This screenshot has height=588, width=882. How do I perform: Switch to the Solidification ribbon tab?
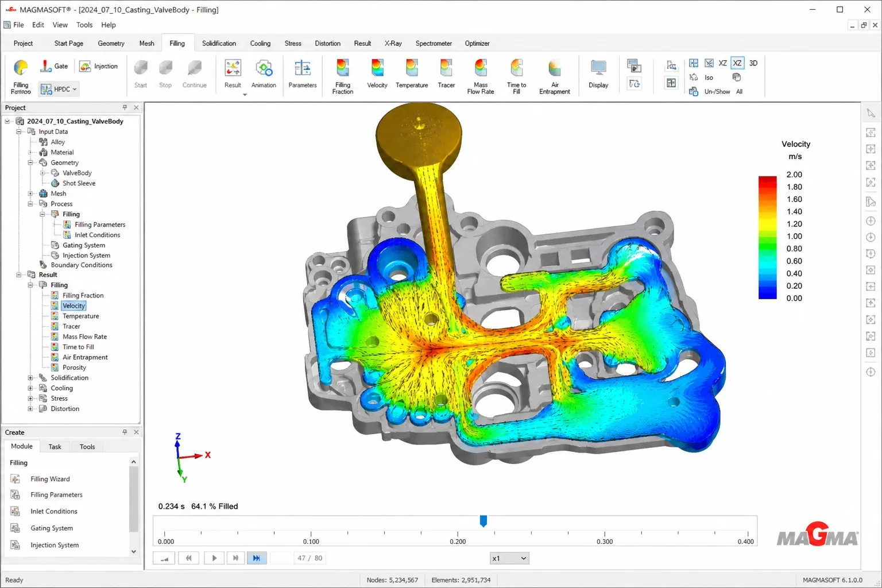coord(219,43)
